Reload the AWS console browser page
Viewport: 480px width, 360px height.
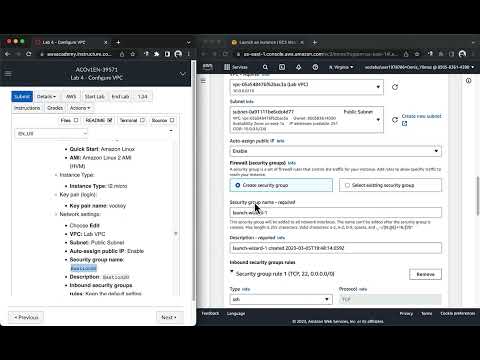coord(225,54)
